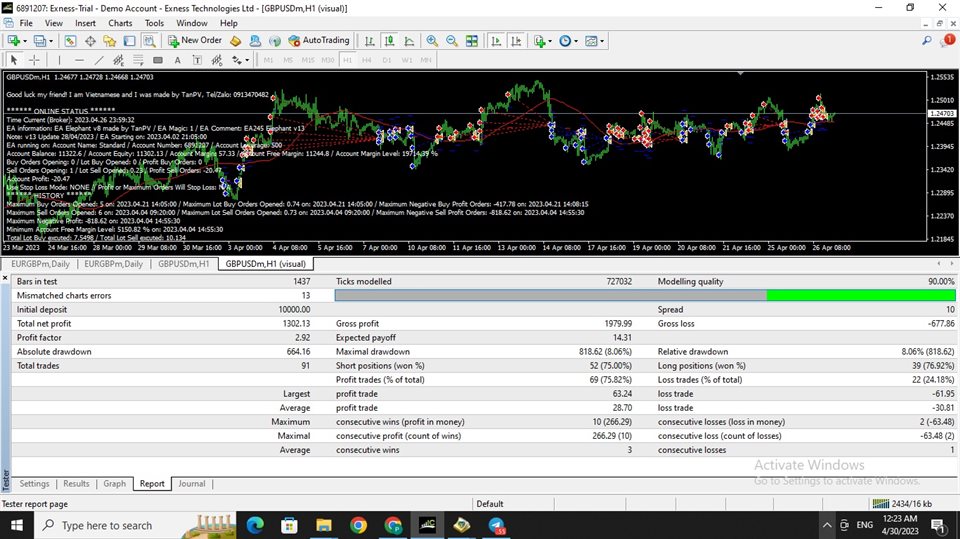Launch MetaEditor from the toolbar
The width and height of the screenshot is (960, 539).
[x=236, y=41]
